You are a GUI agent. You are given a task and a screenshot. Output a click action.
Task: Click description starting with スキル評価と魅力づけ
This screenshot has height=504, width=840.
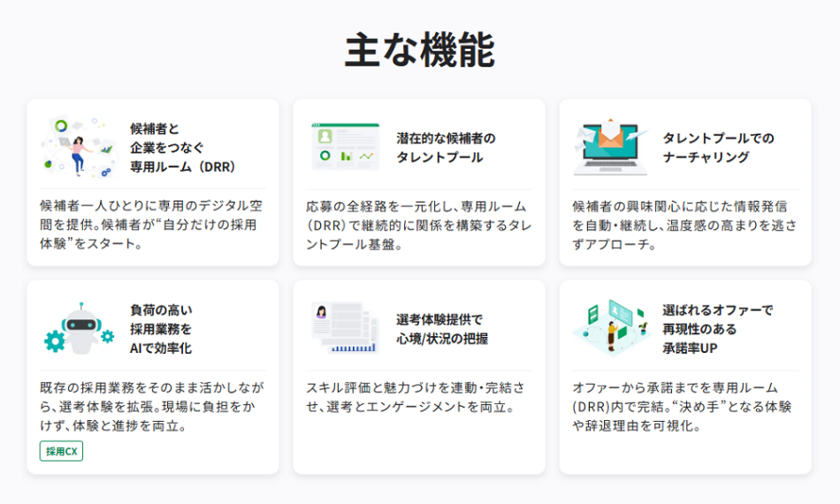point(416,397)
